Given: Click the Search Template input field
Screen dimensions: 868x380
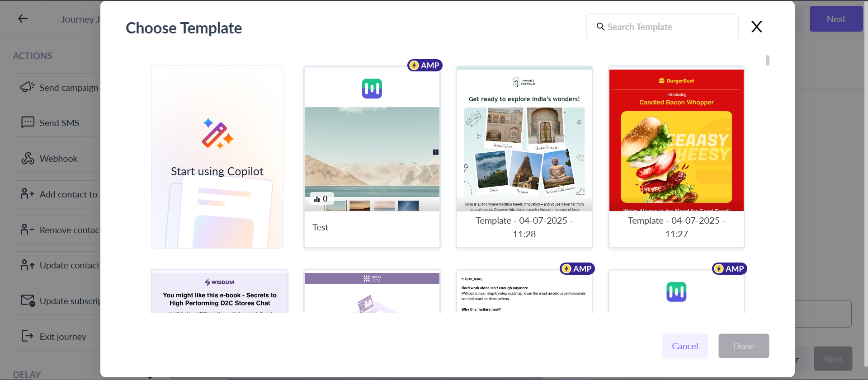Looking at the screenshot, I should point(662,27).
